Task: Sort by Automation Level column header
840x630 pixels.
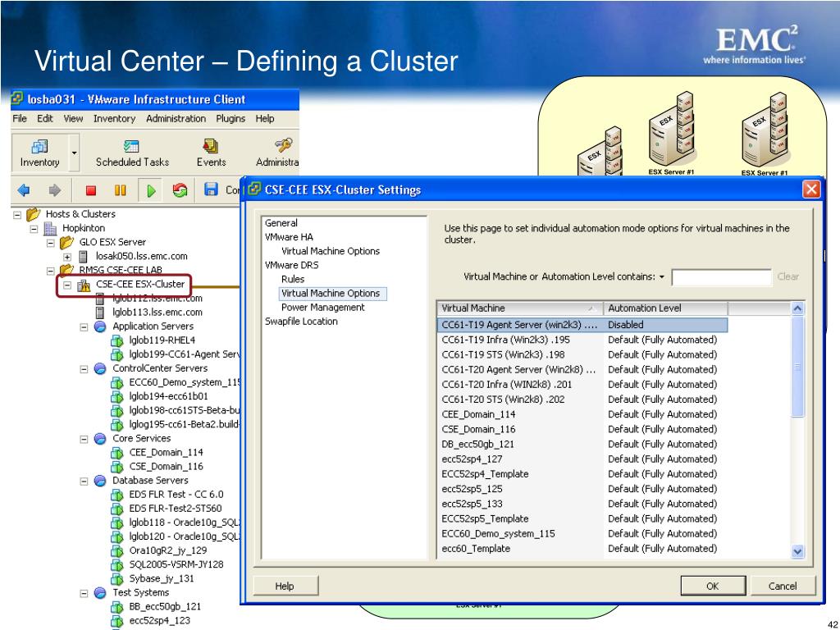Action: pyautogui.click(x=665, y=308)
